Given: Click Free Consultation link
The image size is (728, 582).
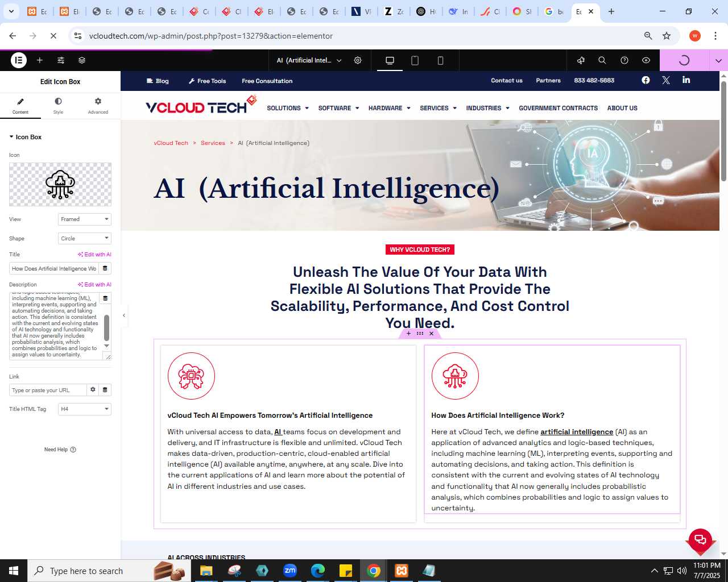Looking at the screenshot, I should coord(267,81).
